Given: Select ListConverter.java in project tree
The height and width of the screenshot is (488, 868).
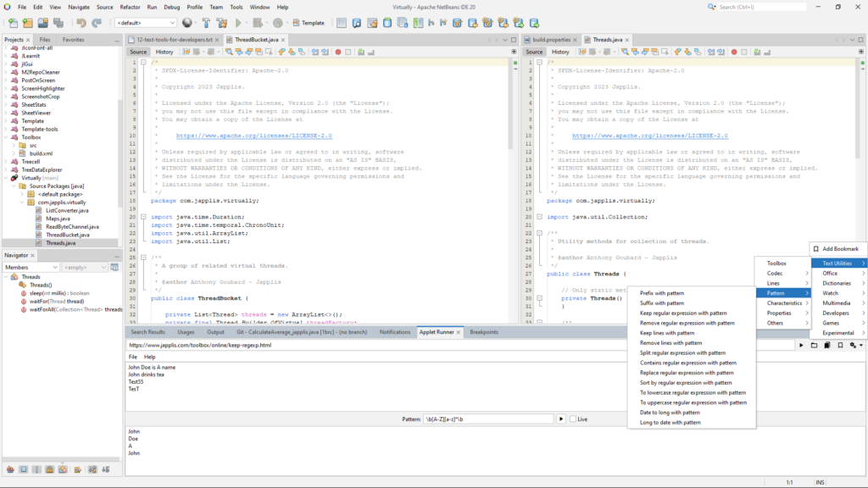Looking at the screenshot, I should coord(67,210).
